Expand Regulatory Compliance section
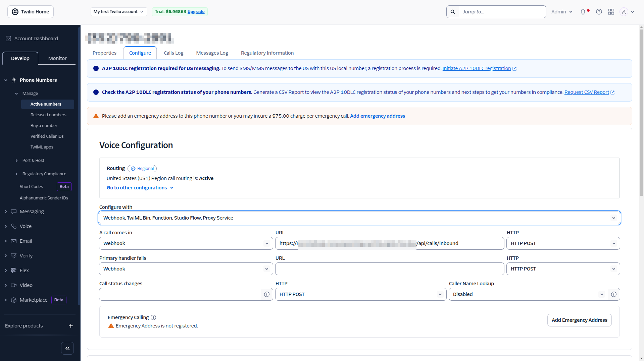Viewport: 644px width, 361px height. tap(16, 174)
